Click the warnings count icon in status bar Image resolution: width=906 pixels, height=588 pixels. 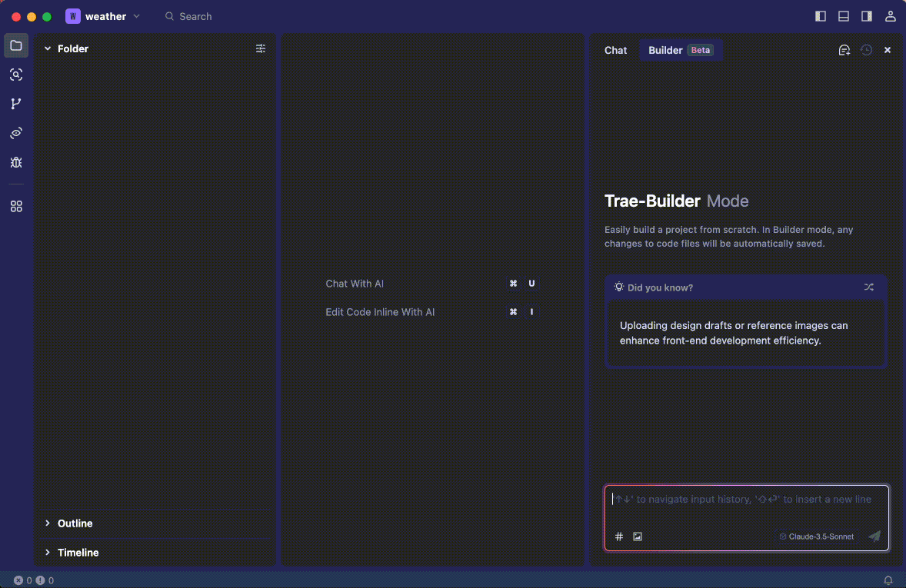pyautogui.click(x=40, y=580)
